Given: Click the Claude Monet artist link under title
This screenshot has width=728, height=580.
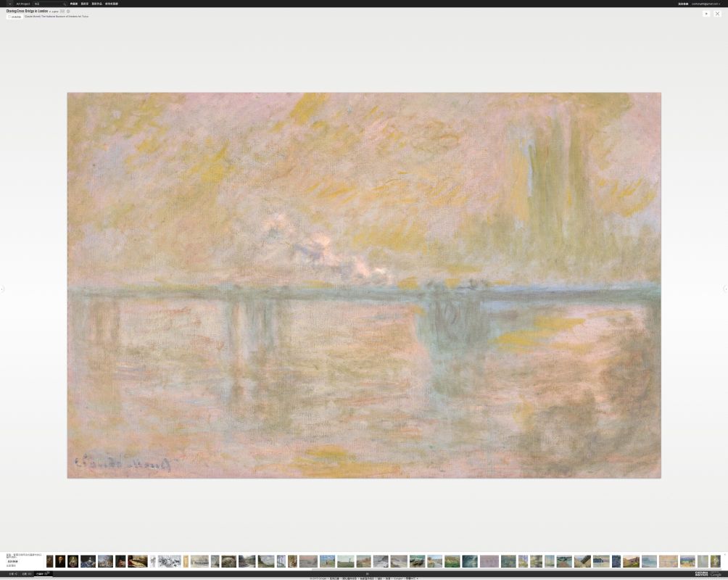Looking at the screenshot, I should 33,16.
